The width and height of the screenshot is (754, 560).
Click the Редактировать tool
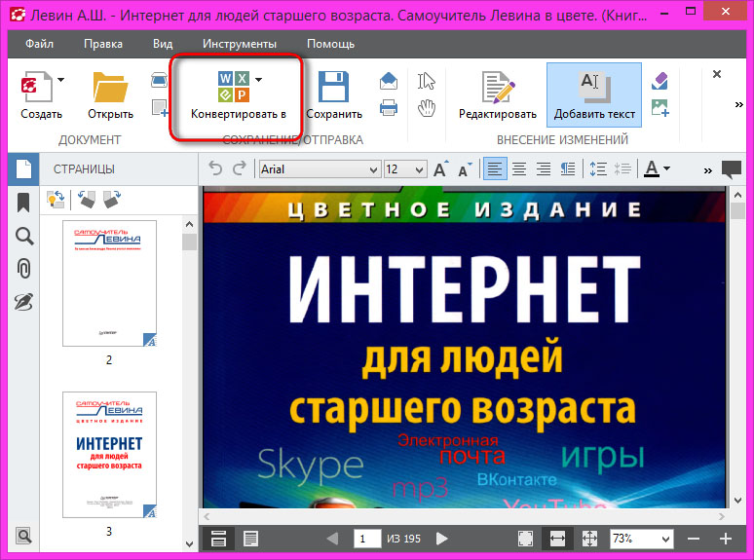497,95
